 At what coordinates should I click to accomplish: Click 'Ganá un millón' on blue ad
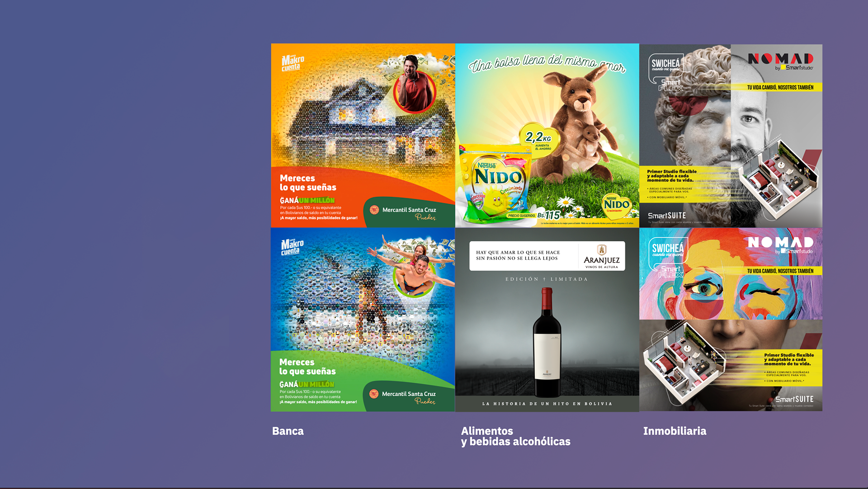click(307, 384)
